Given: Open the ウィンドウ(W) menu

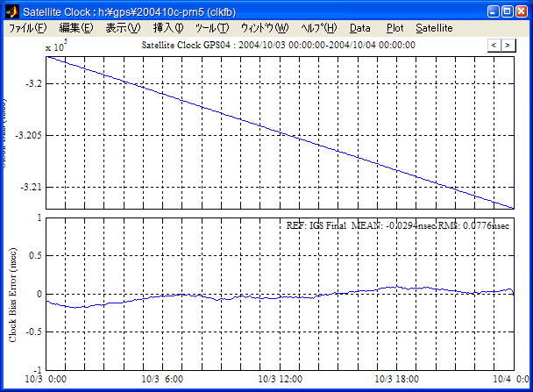Looking at the screenshot, I should point(264,28).
